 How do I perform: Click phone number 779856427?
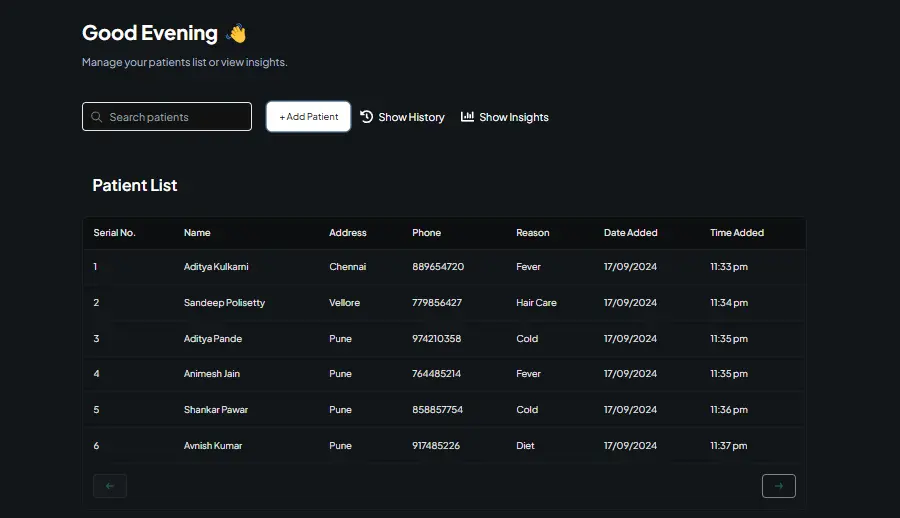[437, 303]
